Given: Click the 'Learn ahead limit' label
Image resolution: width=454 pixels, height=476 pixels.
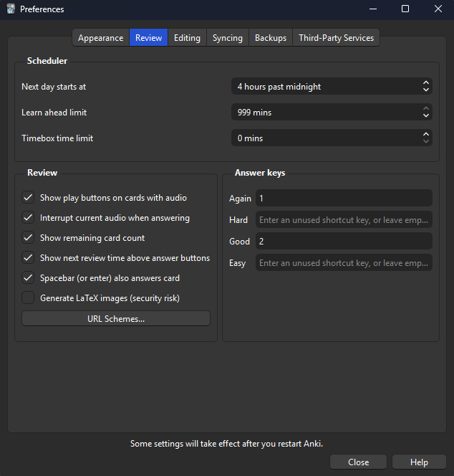Looking at the screenshot, I should 54,113.
